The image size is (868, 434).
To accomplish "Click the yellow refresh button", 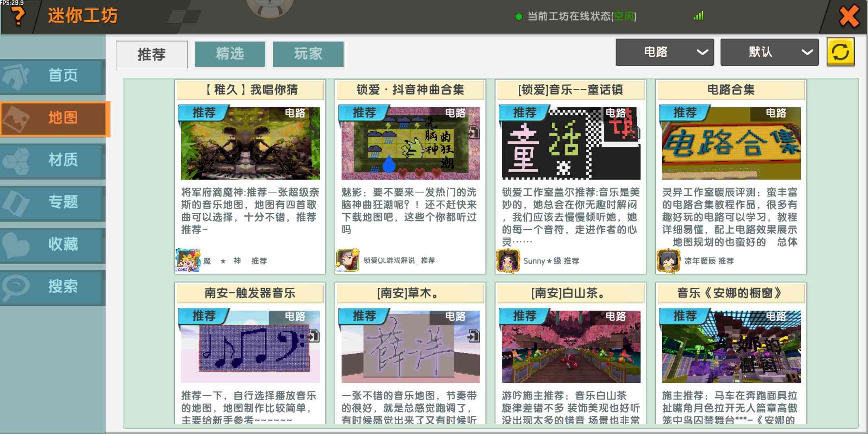I will coord(840,52).
